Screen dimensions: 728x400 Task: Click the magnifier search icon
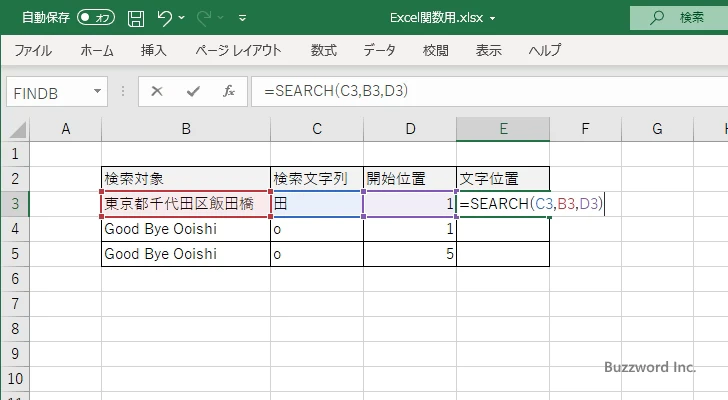656,18
